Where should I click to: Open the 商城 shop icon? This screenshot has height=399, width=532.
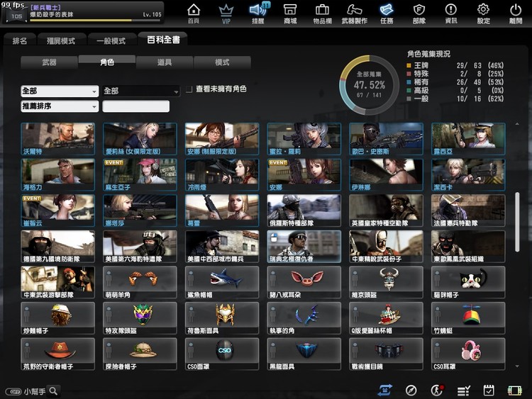(290, 13)
